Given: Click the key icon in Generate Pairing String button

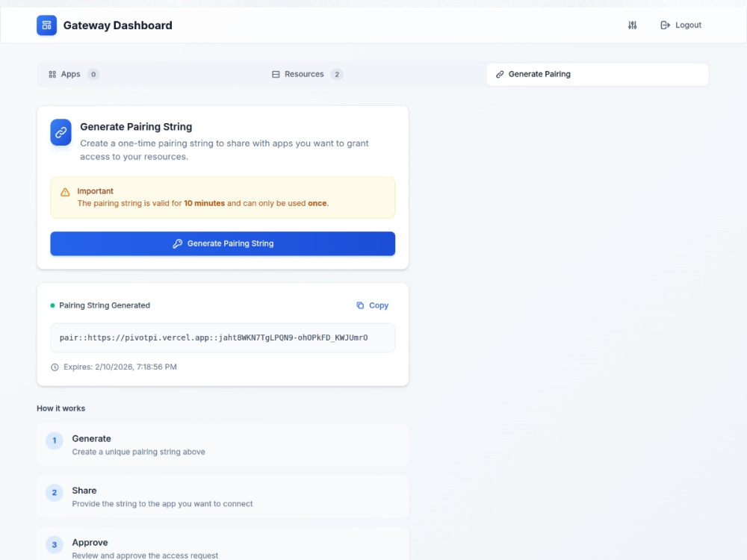Looking at the screenshot, I should 177,243.
